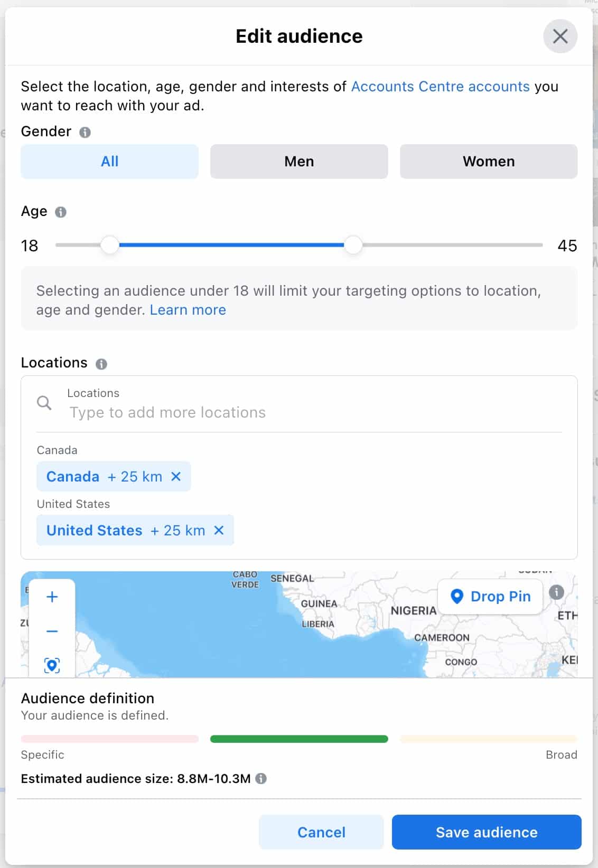Viewport: 598px width, 868px height.
Task: Click the Locations info icon
Action: (101, 364)
